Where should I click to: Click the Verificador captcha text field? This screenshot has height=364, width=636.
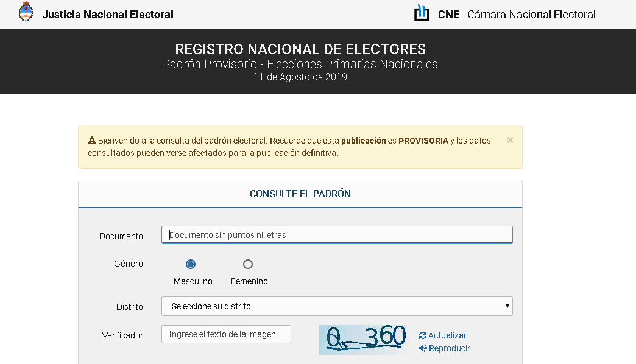coord(226,334)
